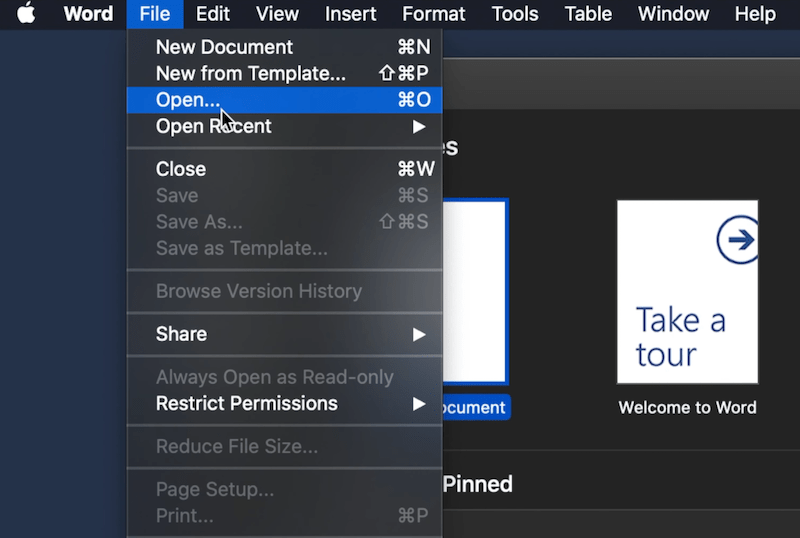Open the Format menu

click(x=435, y=14)
